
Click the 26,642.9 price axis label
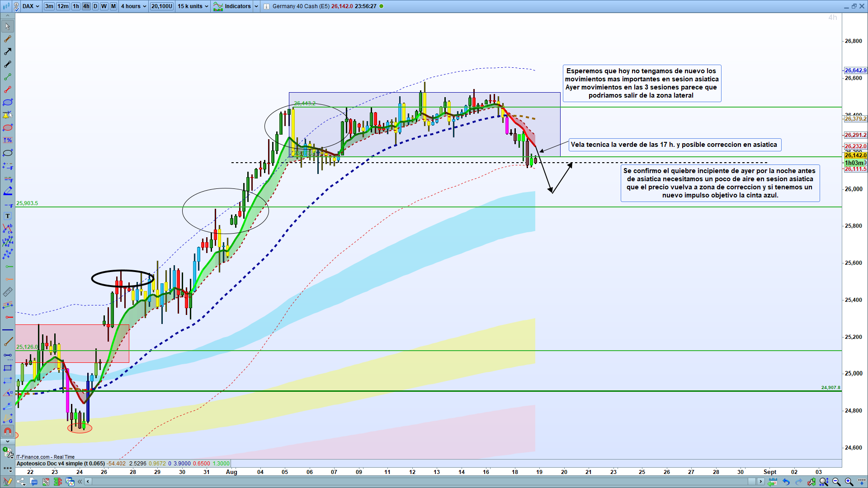coord(855,70)
